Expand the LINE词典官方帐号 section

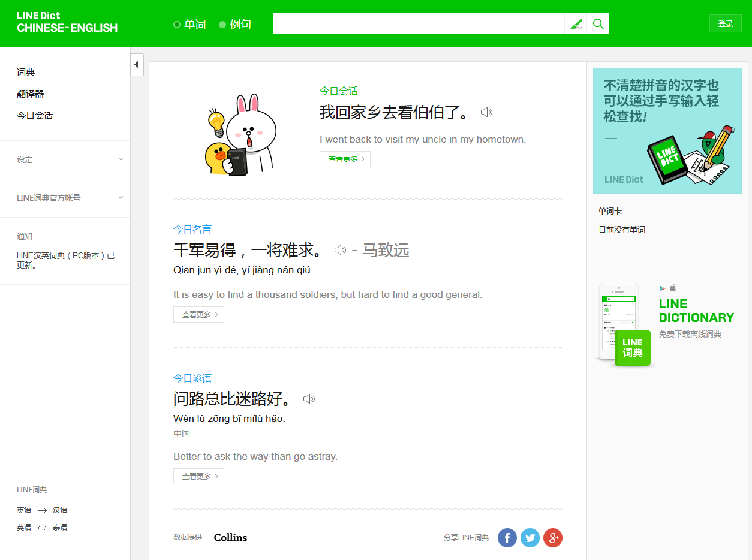65,198
